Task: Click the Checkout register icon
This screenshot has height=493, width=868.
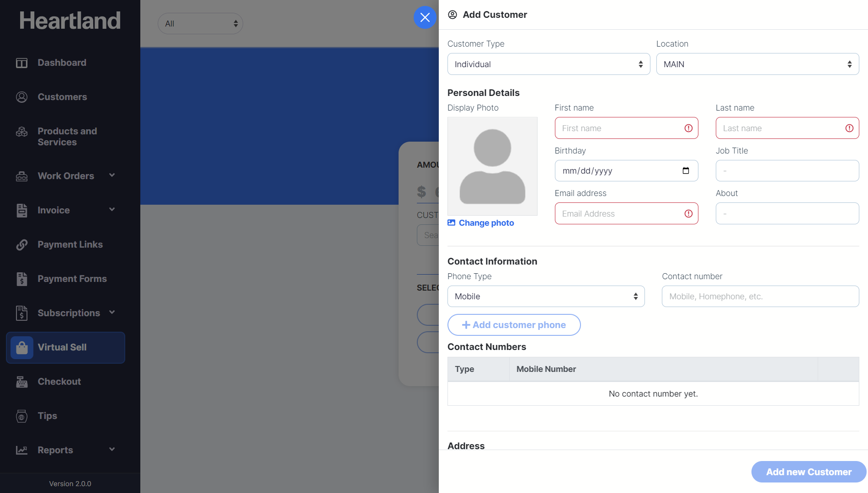Action: [x=21, y=382]
